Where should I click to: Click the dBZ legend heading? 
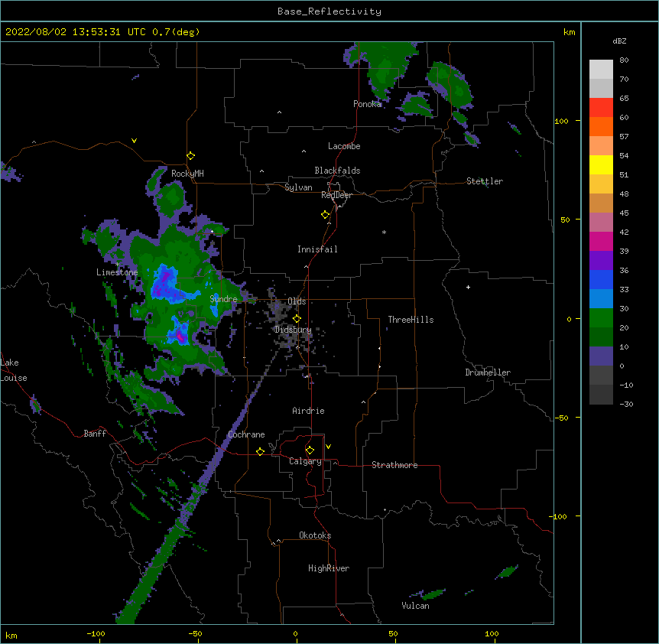(619, 41)
